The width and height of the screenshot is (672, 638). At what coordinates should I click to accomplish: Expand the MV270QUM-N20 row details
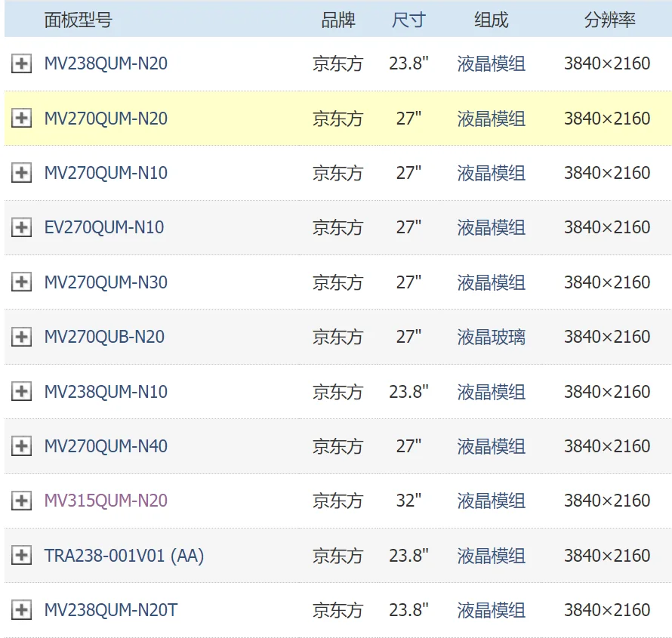pos(21,118)
